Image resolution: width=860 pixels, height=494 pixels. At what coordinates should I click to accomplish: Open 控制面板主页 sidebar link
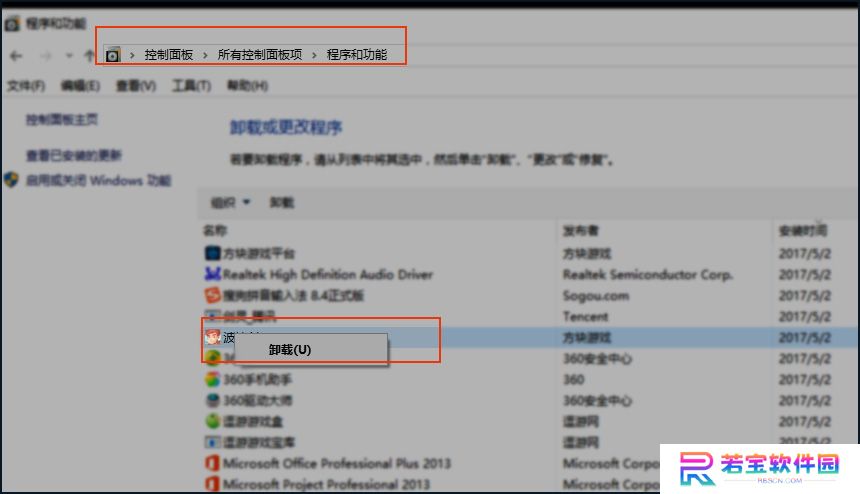(62, 120)
